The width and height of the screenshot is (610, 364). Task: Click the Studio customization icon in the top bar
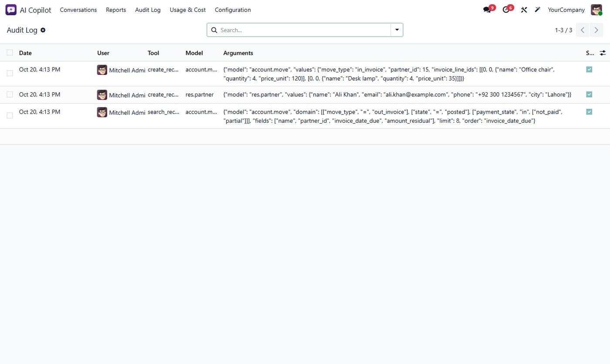pyautogui.click(x=538, y=10)
